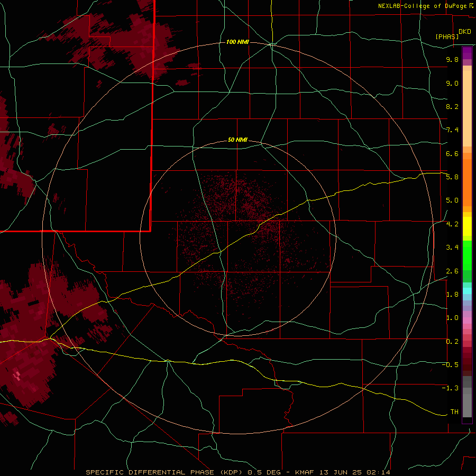Click the -0.5 value on the legend
The image size is (476, 476).
450,365
